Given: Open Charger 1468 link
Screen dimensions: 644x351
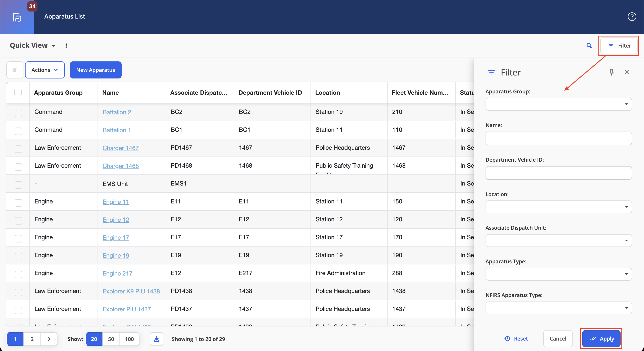Looking at the screenshot, I should [x=121, y=166].
